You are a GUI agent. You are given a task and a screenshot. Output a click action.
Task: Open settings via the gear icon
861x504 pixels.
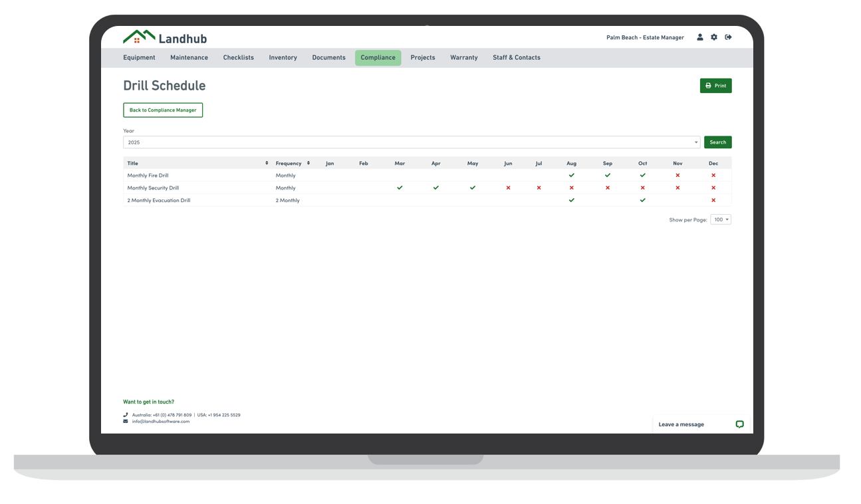(714, 37)
